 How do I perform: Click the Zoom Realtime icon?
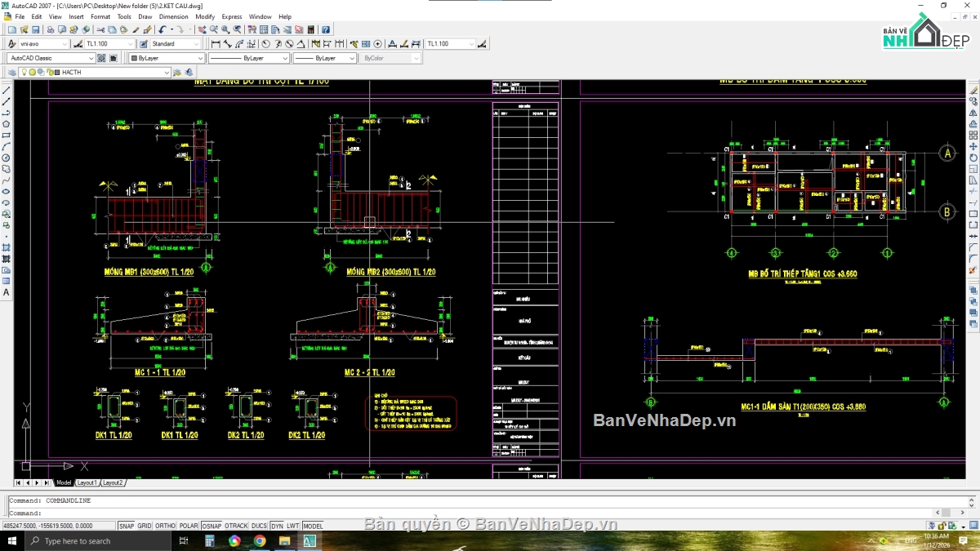pos(214,29)
